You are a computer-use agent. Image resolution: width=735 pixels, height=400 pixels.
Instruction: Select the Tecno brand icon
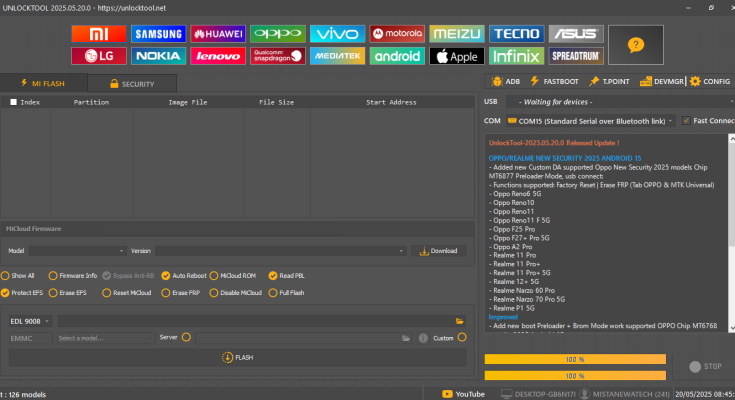[x=517, y=34]
